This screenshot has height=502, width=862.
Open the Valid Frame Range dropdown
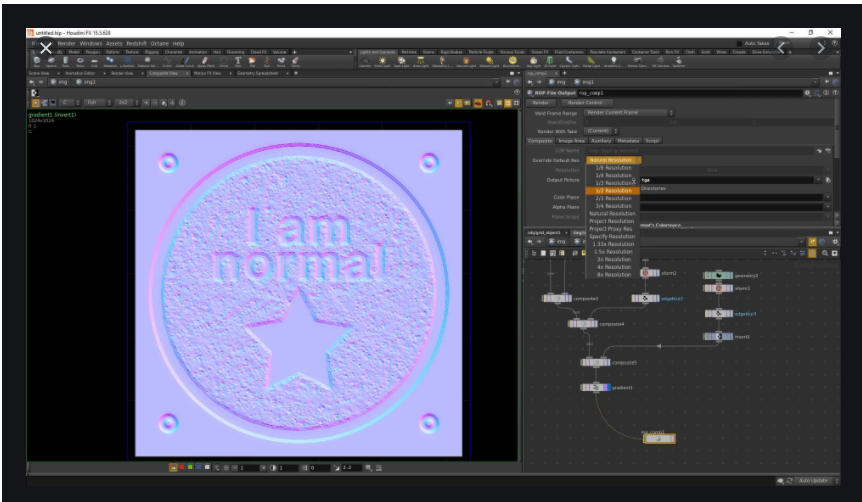(x=630, y=112)
